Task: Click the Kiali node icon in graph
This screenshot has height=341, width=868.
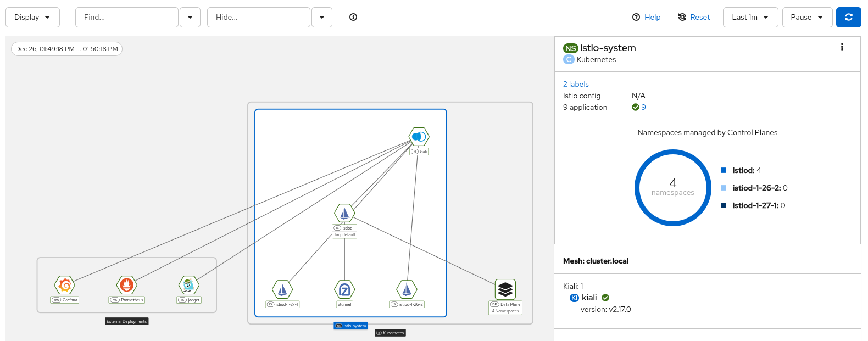Action: [x=419, y=137]
